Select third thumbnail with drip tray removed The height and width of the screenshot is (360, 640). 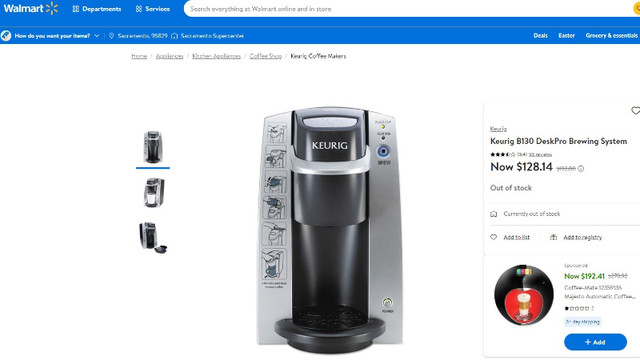pyautogui.click(x=153, y=238)
